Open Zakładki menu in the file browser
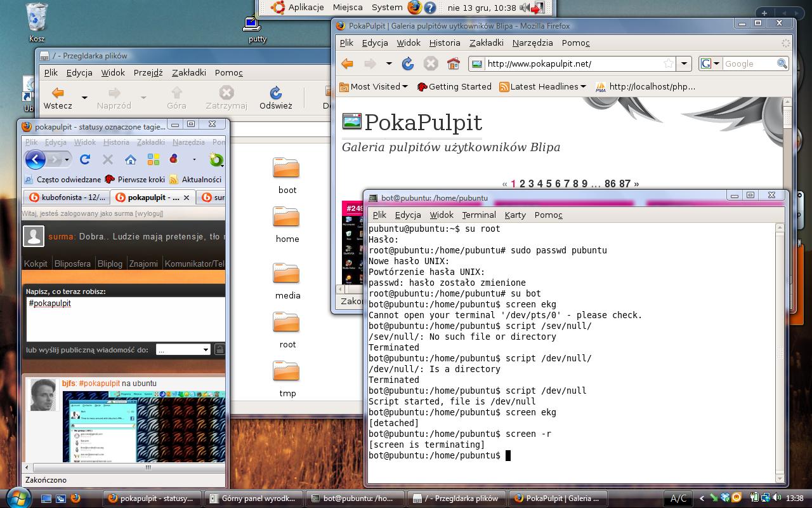The width and height of the screenshot is (812, 508). (x=189, y=72)
